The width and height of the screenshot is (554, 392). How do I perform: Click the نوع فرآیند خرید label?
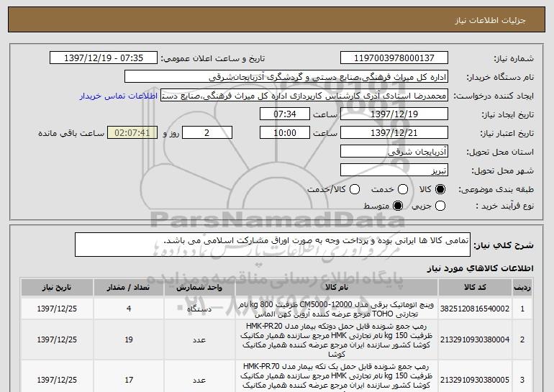pyautogui.click(x=505, y=206)
